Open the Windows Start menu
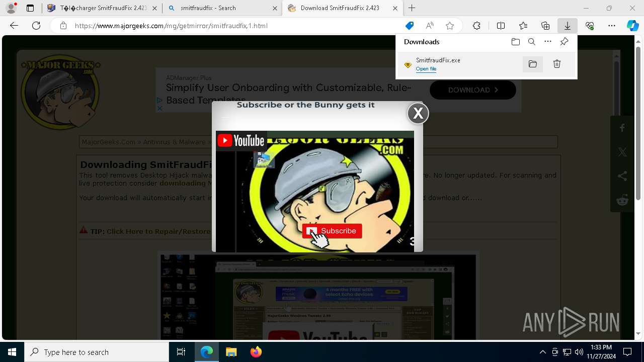This screenshot has height=362, width=644. [x=12, y=352]
